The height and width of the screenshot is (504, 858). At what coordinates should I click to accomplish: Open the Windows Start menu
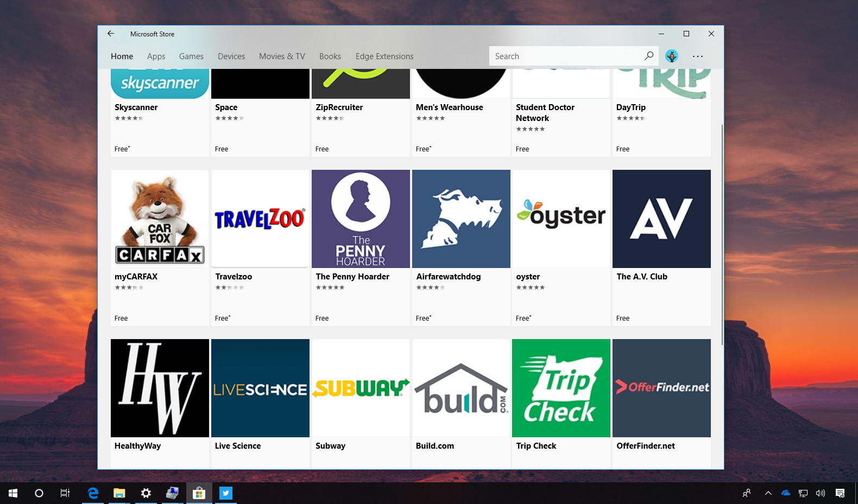click(x=13, y=493)
